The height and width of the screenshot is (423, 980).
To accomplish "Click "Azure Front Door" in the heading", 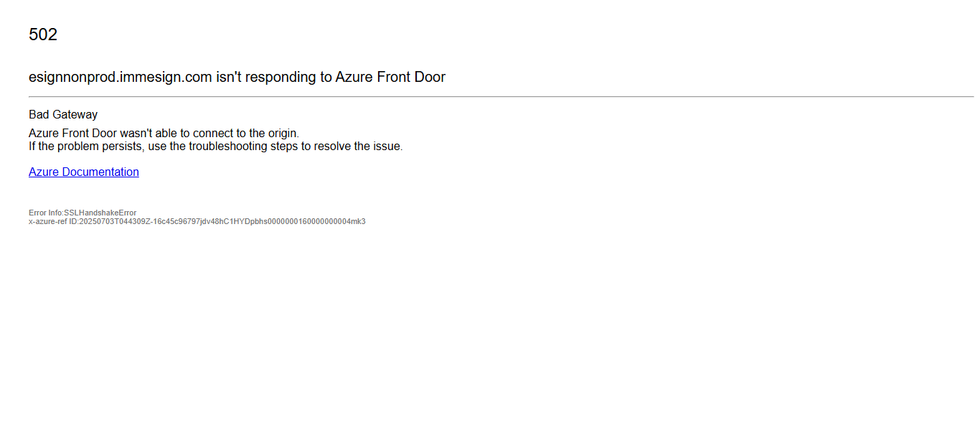I will (390, 77).
